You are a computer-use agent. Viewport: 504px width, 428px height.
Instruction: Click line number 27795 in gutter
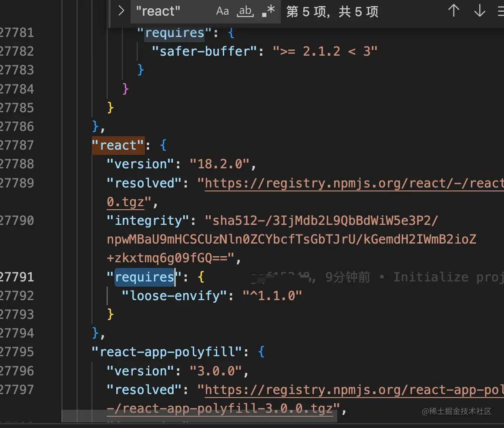click(x=17, y=352)
